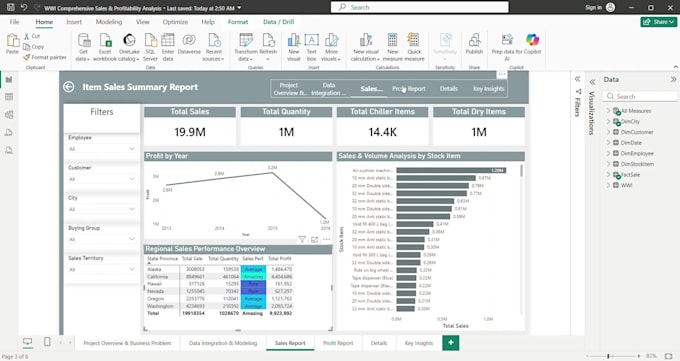The height and width of the screenshot is (361, 680).
Task: Expand the Visualizations pane
Action: click(x=592, y=82)
